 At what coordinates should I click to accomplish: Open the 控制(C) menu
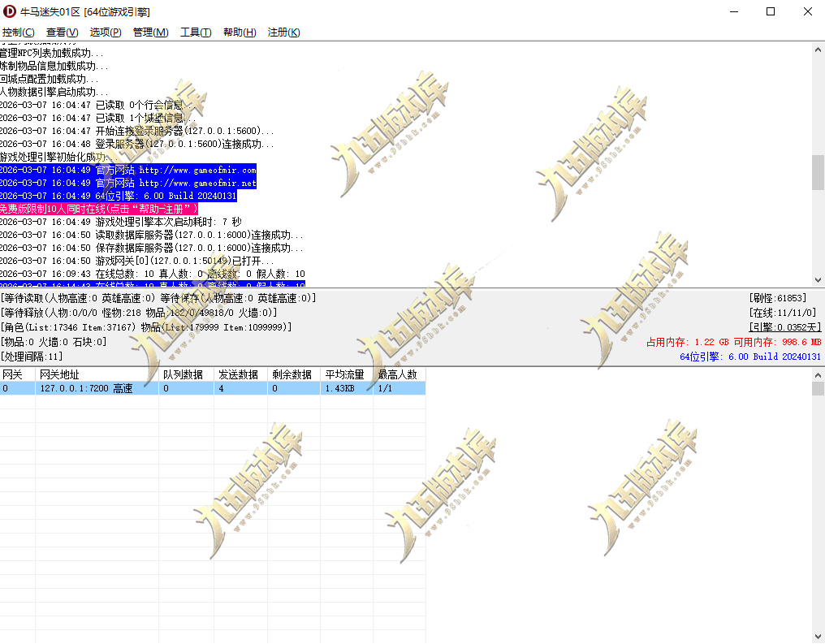(x=19, y=32)
